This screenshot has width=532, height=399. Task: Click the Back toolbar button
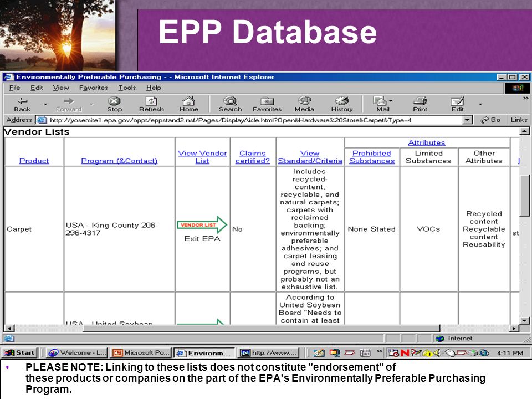coord(22,105)
